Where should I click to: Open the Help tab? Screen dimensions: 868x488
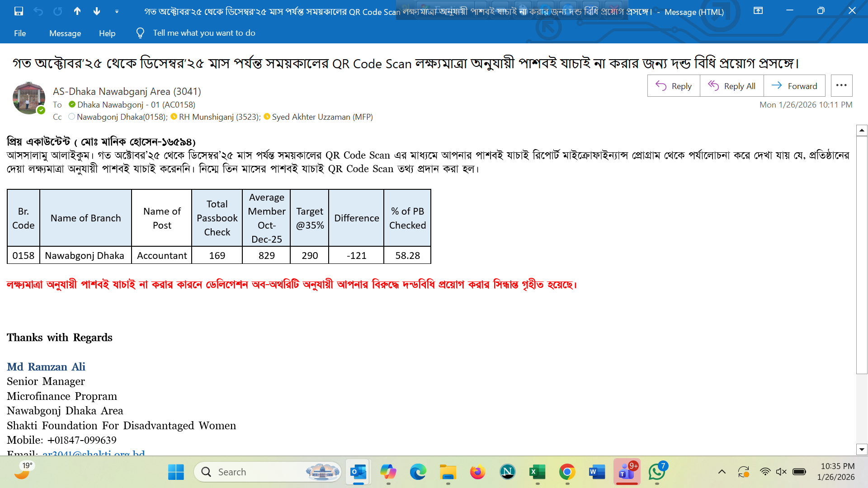coord(107,33)
